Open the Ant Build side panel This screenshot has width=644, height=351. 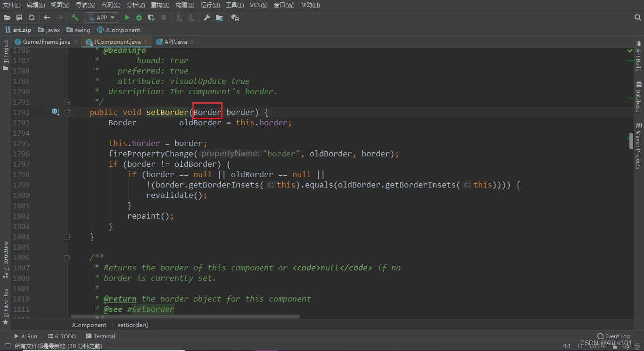click(x=638, y=56)
